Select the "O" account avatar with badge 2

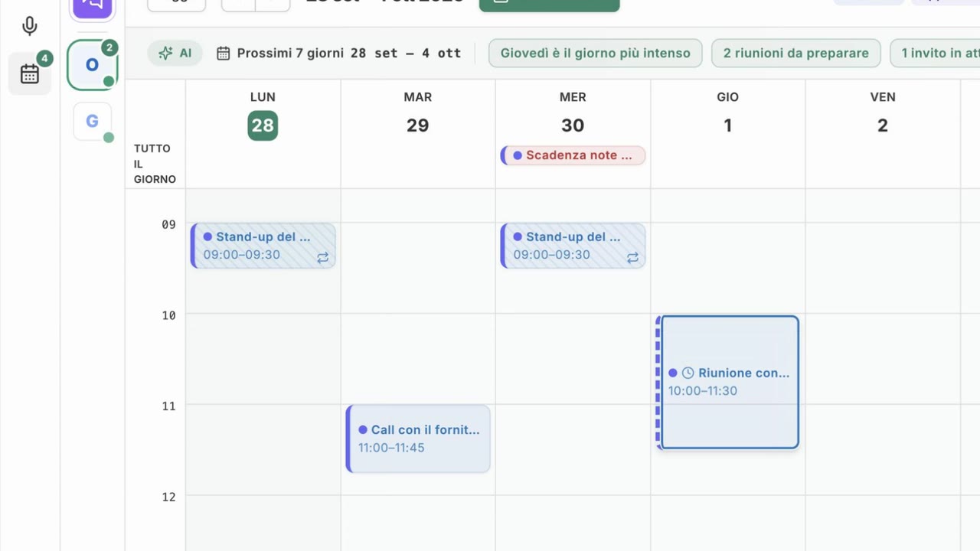tap(92, 65)
